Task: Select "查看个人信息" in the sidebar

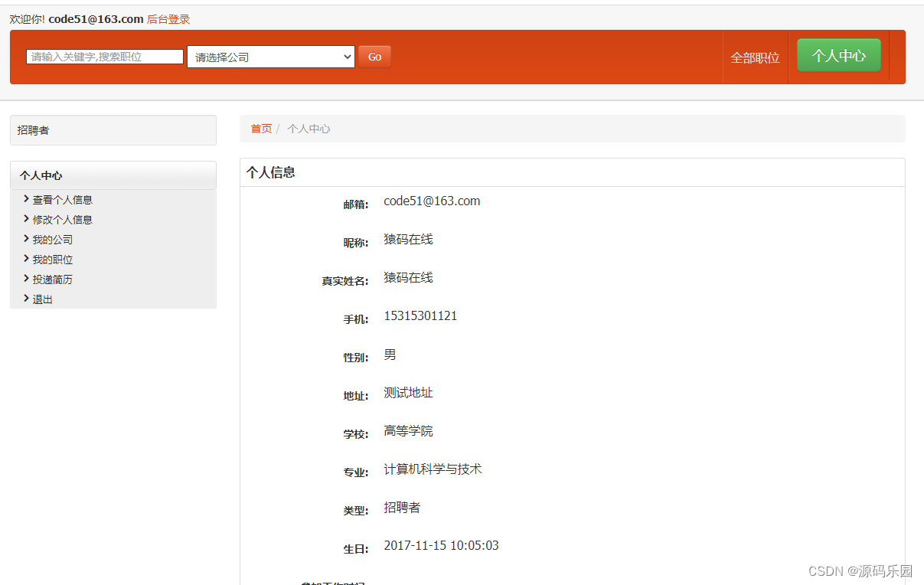Action: pyautogui.click(x=63, y=199)
